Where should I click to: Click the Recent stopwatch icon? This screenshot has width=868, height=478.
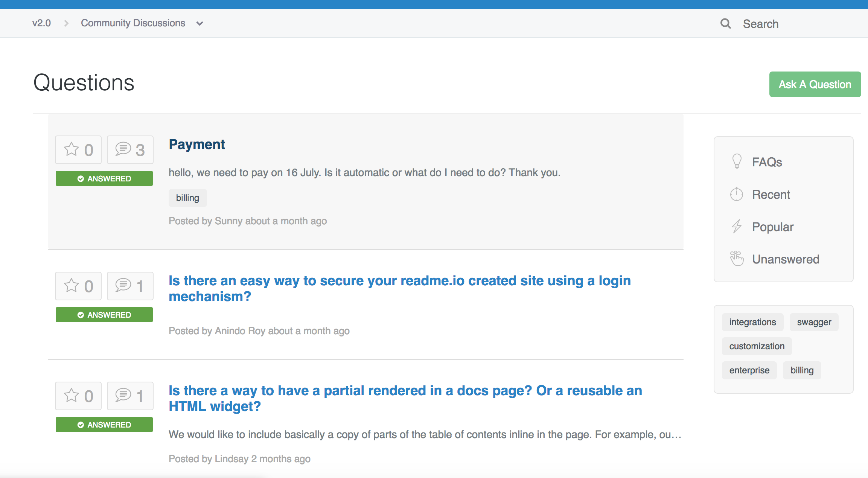736,194
